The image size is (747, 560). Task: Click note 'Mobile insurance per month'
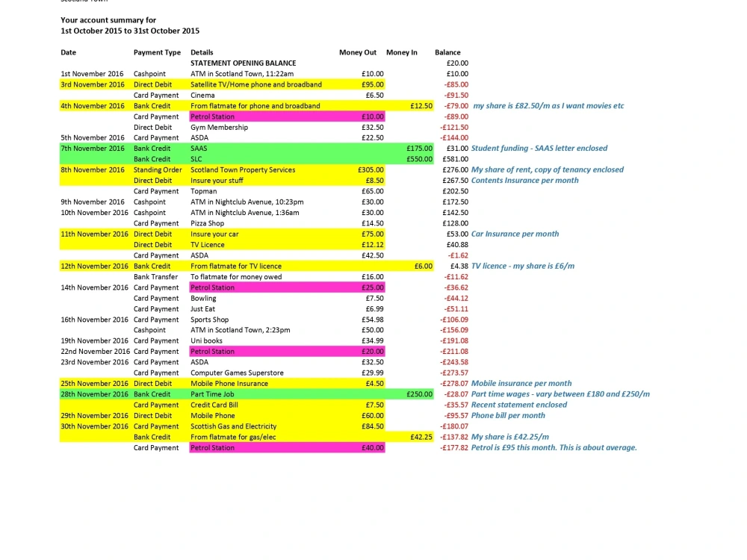[x=521, y=383]
